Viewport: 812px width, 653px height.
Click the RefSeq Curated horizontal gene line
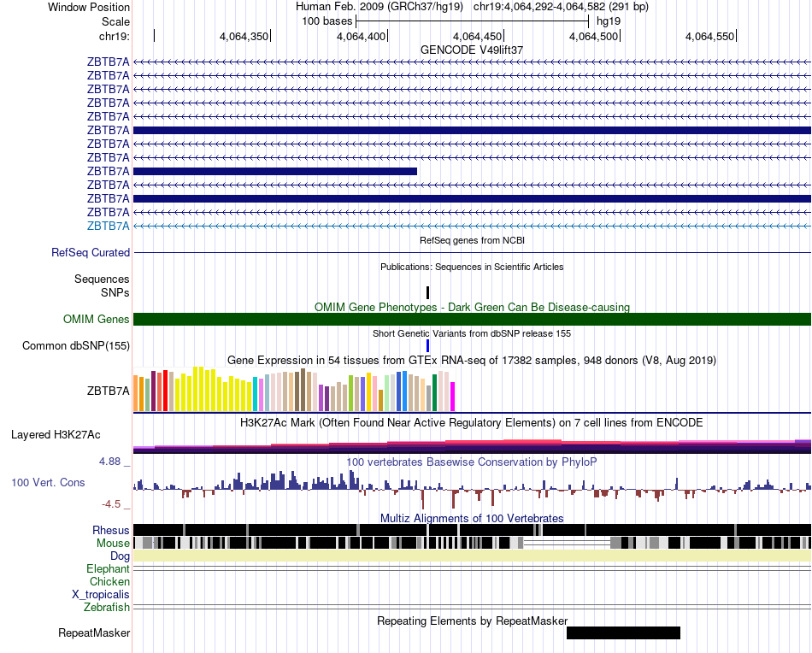473,253
